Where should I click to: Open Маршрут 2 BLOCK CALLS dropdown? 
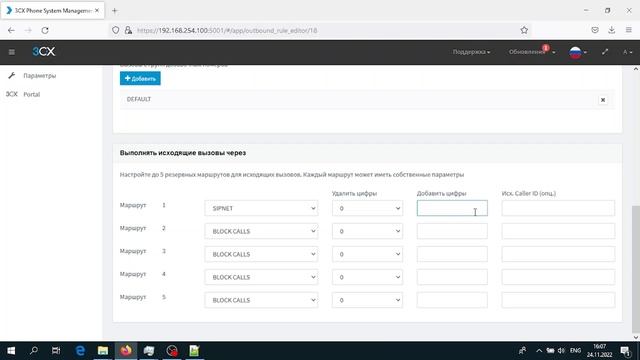point(261,231)
